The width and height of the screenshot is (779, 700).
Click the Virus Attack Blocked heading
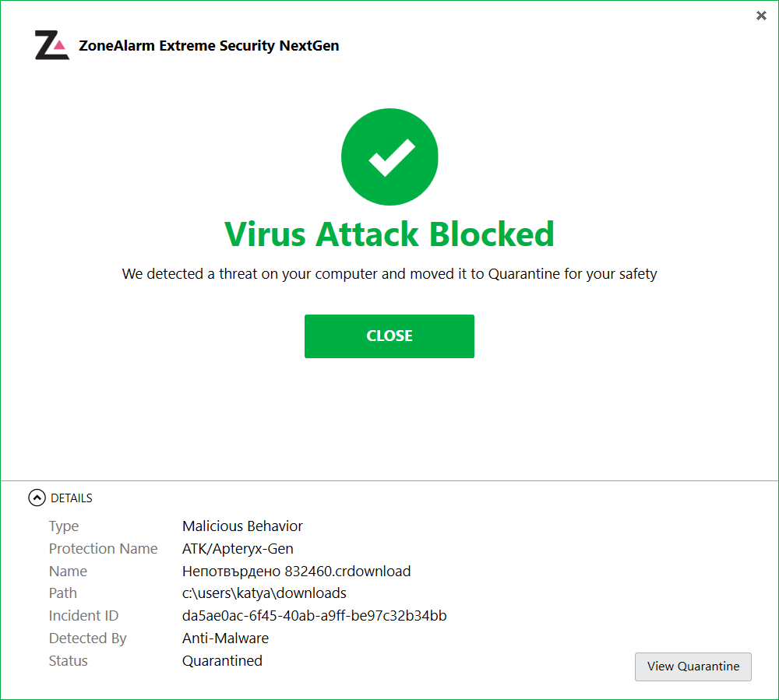pos(389,234)
